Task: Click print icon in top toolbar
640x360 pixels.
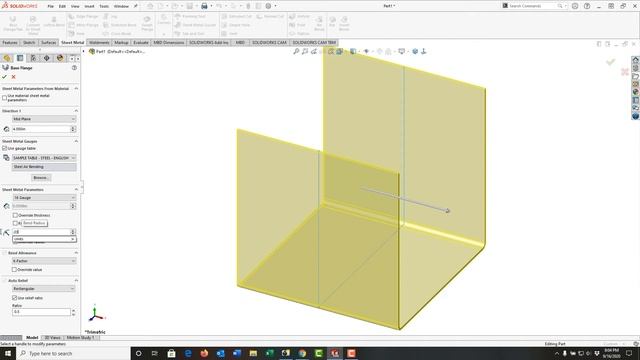Action: (x=204, y=6)
